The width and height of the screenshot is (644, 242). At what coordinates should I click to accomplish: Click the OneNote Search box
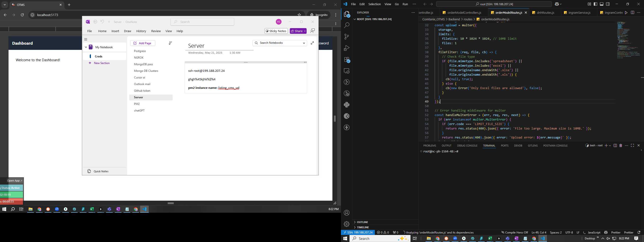(202, 22)
